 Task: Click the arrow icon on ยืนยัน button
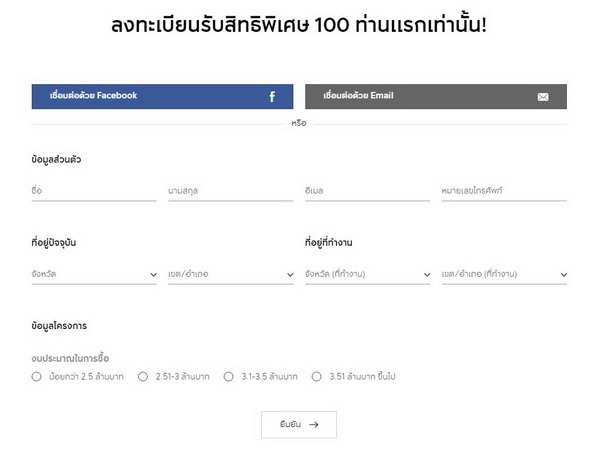pos(314,425)
